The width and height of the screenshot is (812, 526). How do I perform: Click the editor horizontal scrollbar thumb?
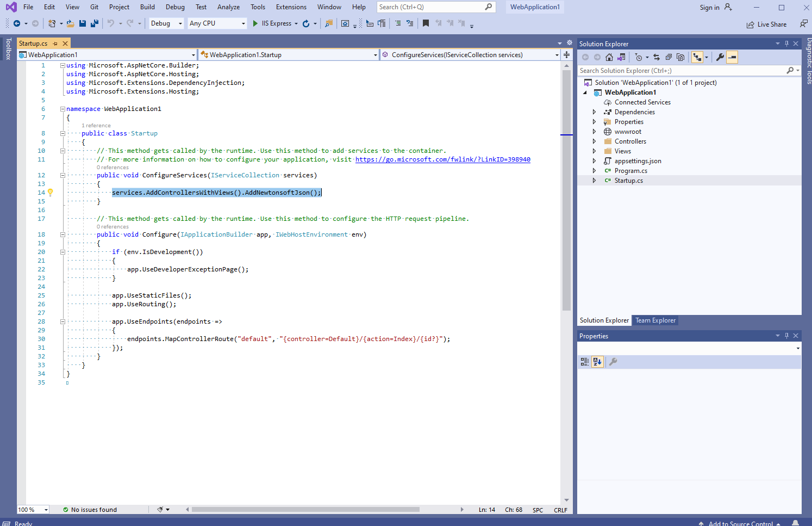click(x=305, y=510)
